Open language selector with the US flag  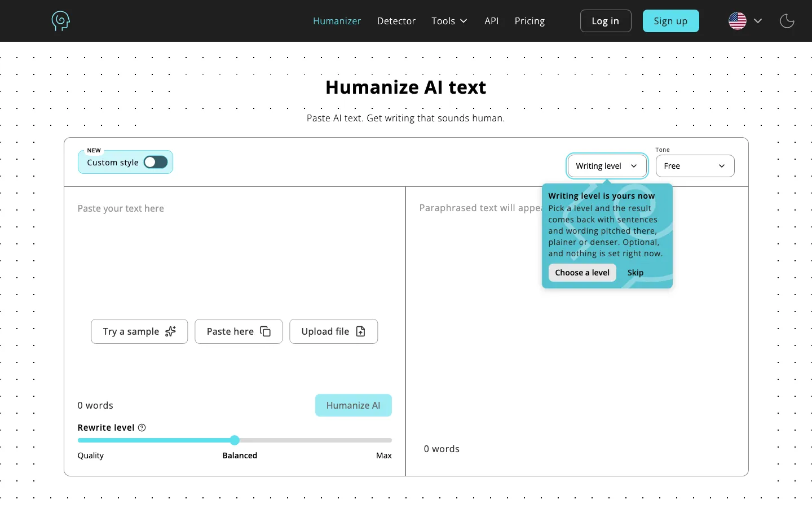point(737,21)
